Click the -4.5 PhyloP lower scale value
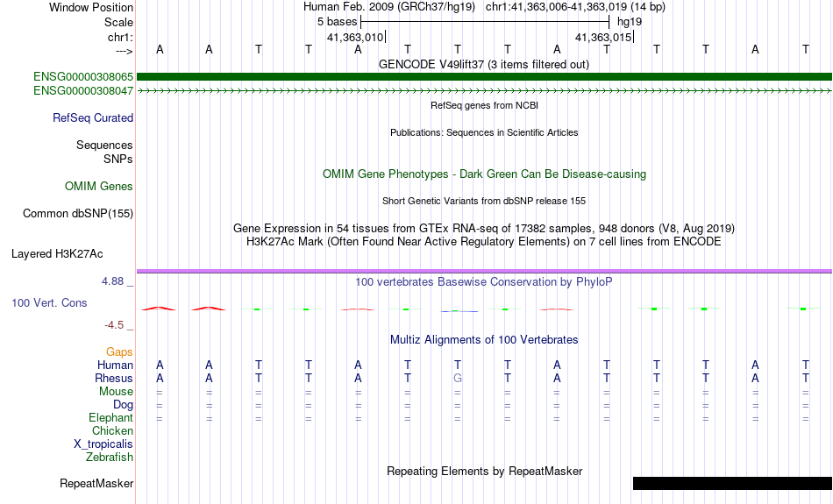 click(x=114, y=325)
